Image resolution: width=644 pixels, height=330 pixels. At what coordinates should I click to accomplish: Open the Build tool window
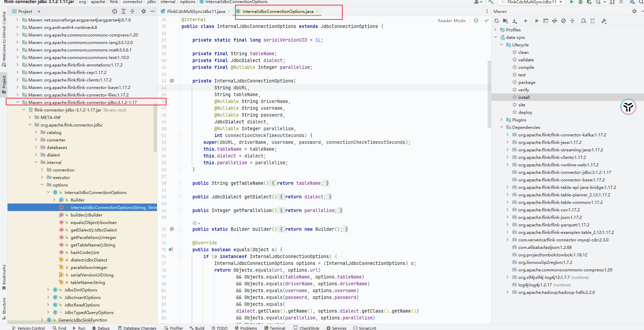pyautogui.click(x=197, y=328)
